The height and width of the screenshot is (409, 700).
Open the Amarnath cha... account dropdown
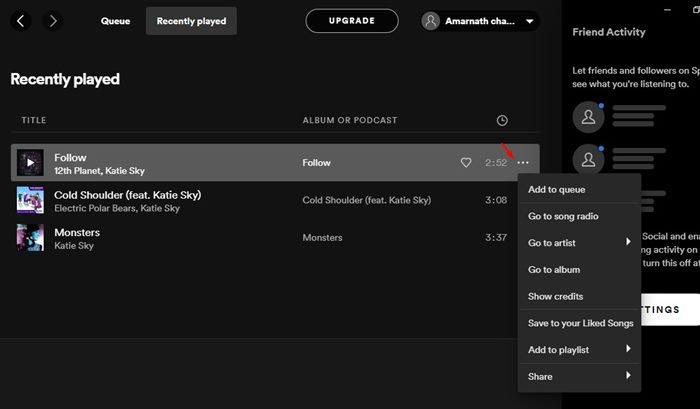(480, 21)
